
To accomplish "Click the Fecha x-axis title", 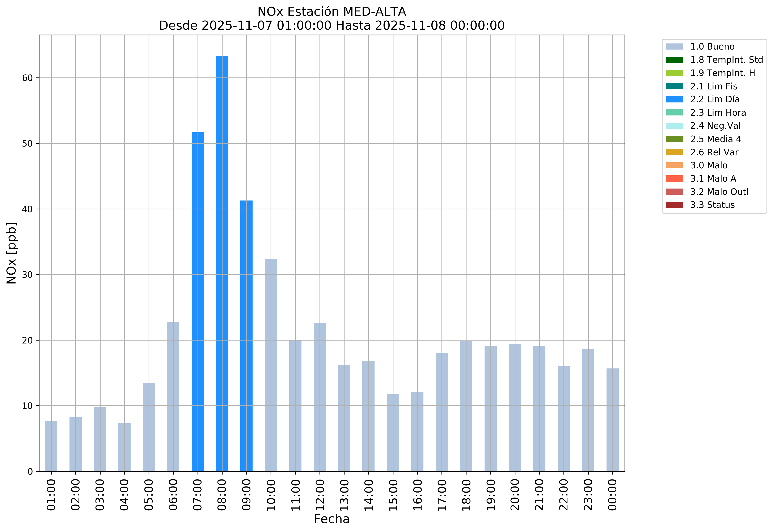I will tap(331, 519).
